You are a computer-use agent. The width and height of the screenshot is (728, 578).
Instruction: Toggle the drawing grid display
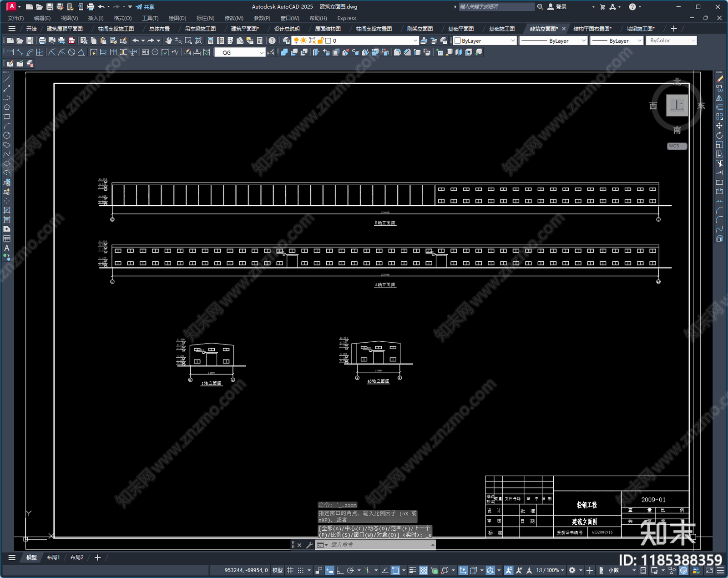[x=290, y=570]
